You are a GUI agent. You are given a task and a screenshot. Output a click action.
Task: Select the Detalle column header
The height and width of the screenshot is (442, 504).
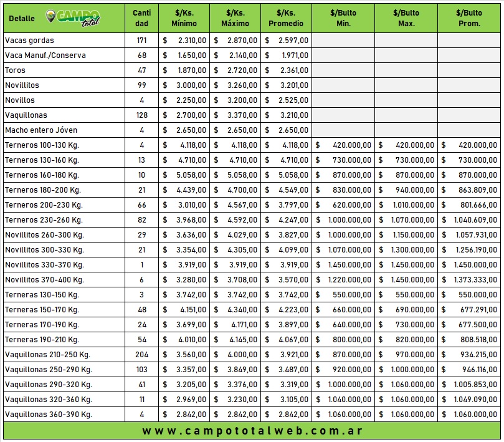[22, 19]
